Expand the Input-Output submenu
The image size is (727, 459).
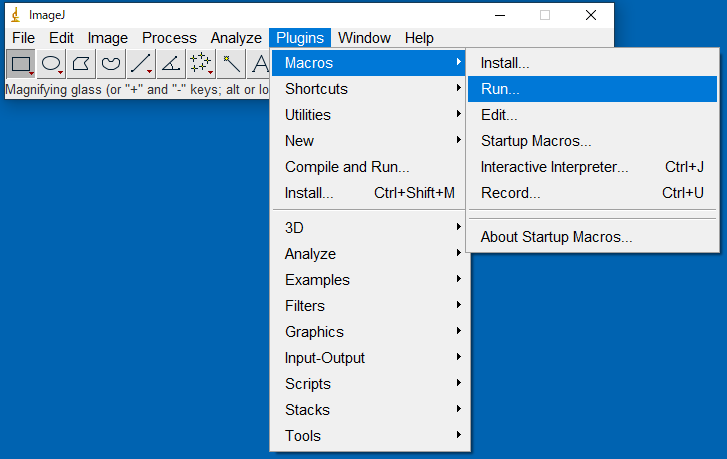coord(370,358)
